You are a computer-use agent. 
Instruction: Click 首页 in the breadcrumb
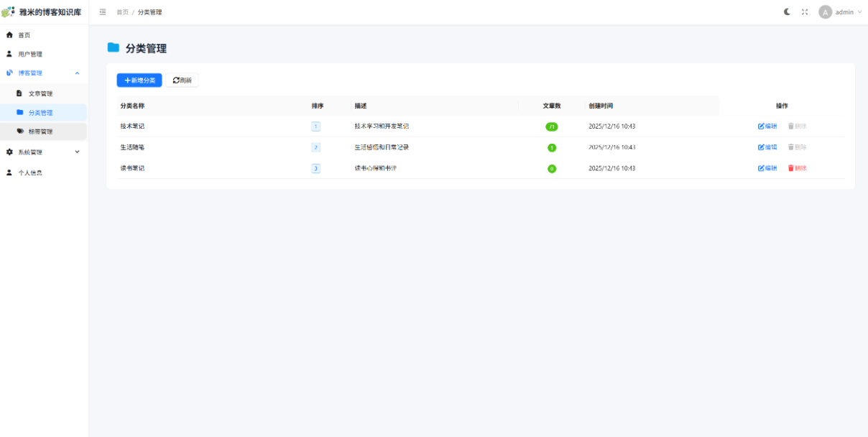122,12
